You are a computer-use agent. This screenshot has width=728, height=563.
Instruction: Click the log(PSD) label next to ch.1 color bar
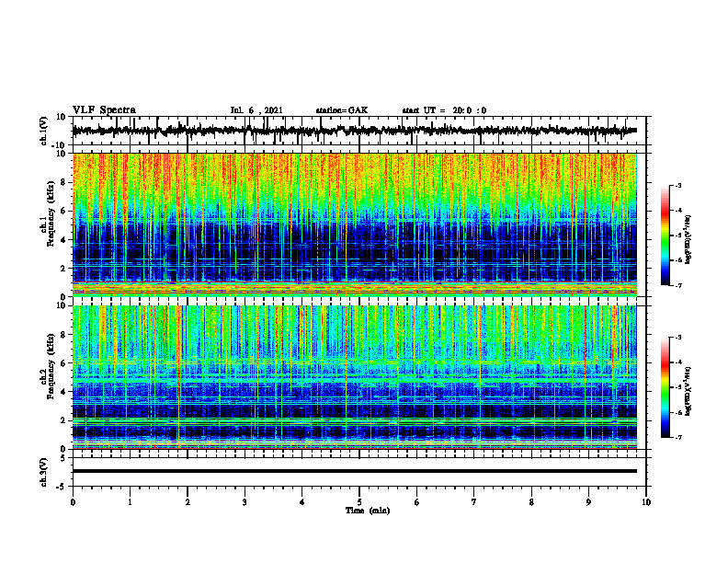tap(688, 240)
